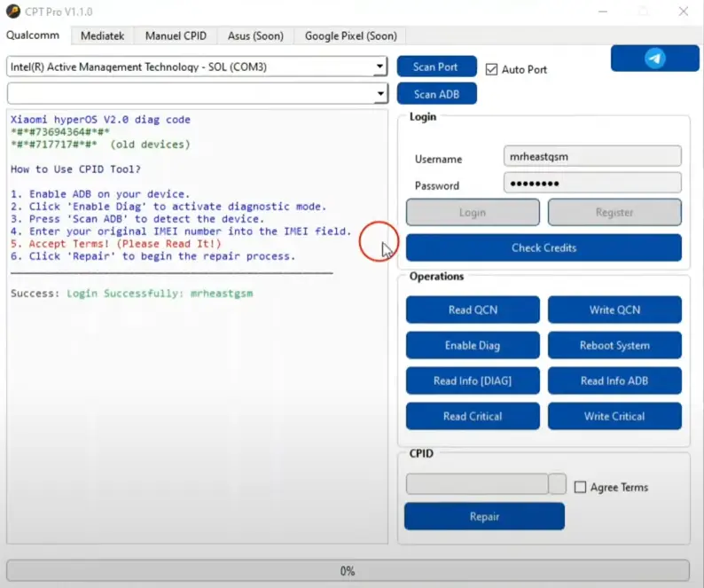Viewport: 704px width, 588px height.
Task: Click the Write Critical button
Action: pos(614,416)
